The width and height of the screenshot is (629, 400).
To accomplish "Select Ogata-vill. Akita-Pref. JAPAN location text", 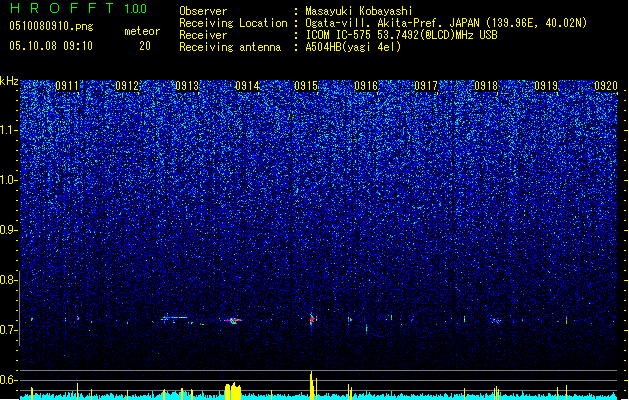I will [x=446, y=23].
